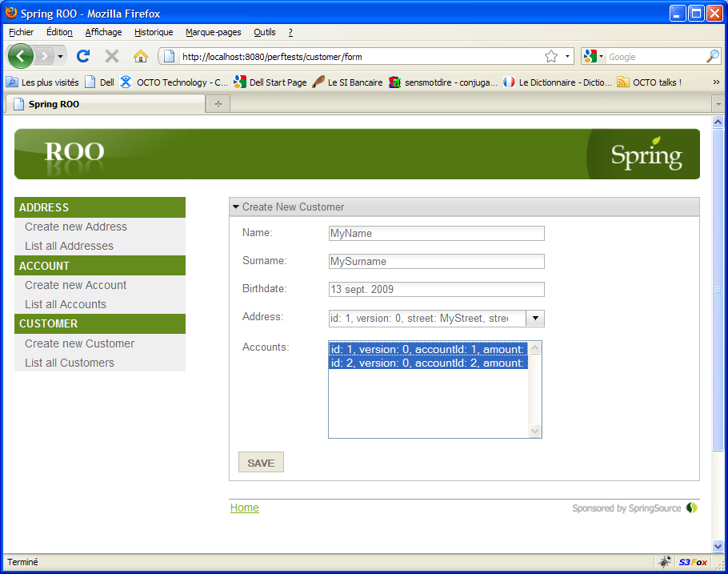Image resolution: width=728 pixels, height=574 pixels.
Task: Click the Home house icon in toolbar
Action: coord(141,56)
